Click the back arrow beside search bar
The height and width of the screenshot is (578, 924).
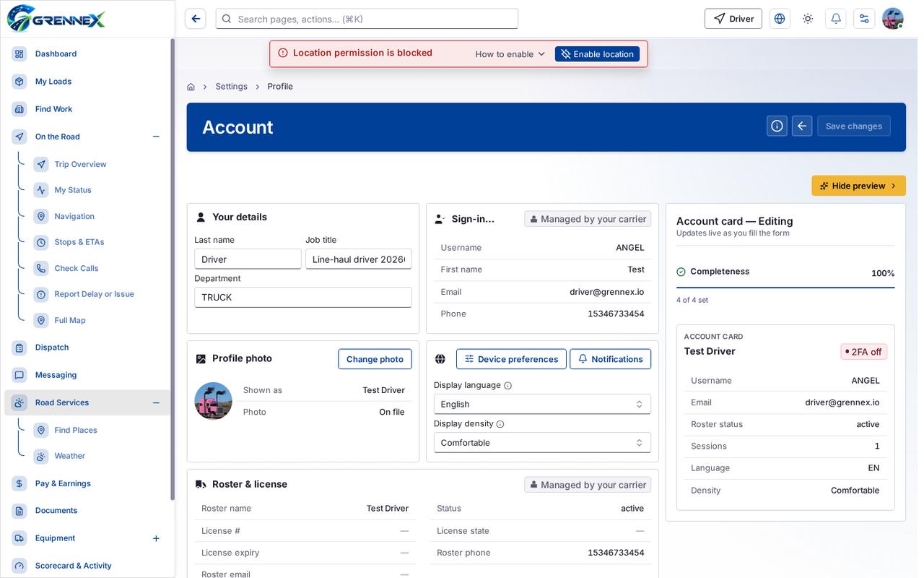pyautogui.click(x=195, y=19)
